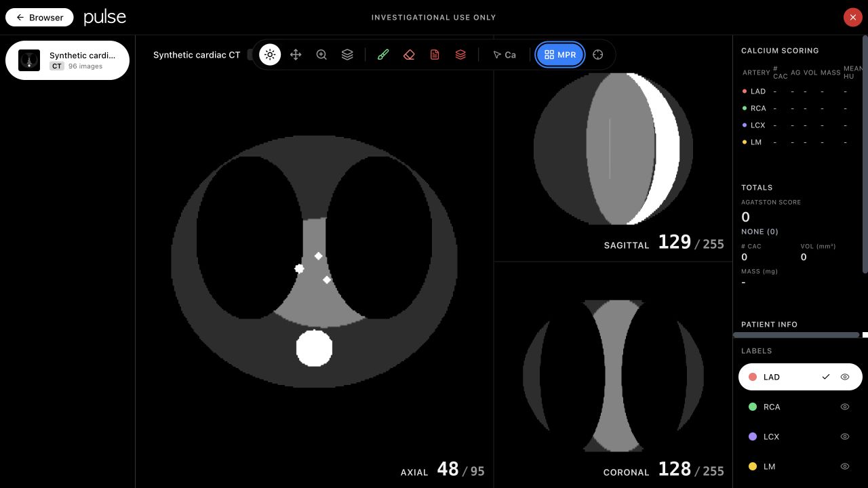This screenshot has height=488, width=868.
Task: Click the right panel vertical scrollbar
Action: (x=865, y=155)
